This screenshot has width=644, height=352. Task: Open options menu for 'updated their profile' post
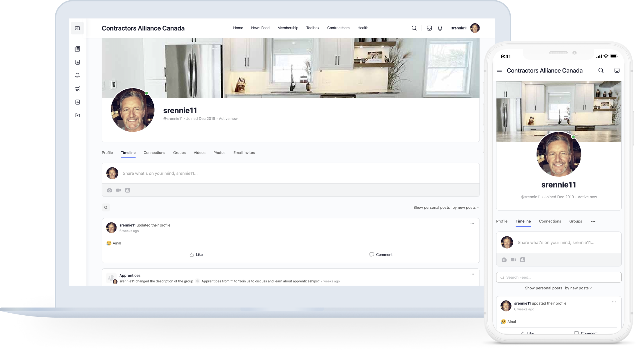coord(472,224)
